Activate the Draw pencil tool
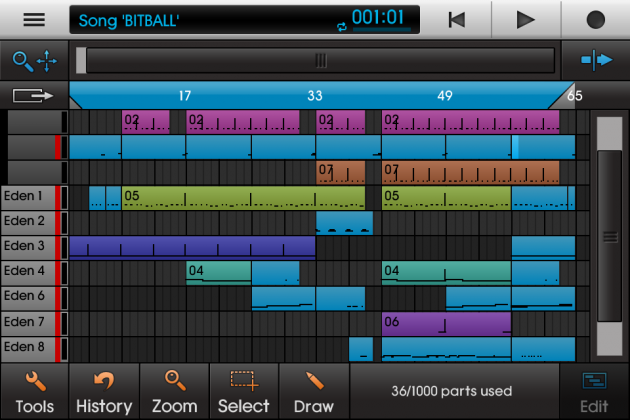The height and width of the screenshot is (420, 630). (314, 392)
